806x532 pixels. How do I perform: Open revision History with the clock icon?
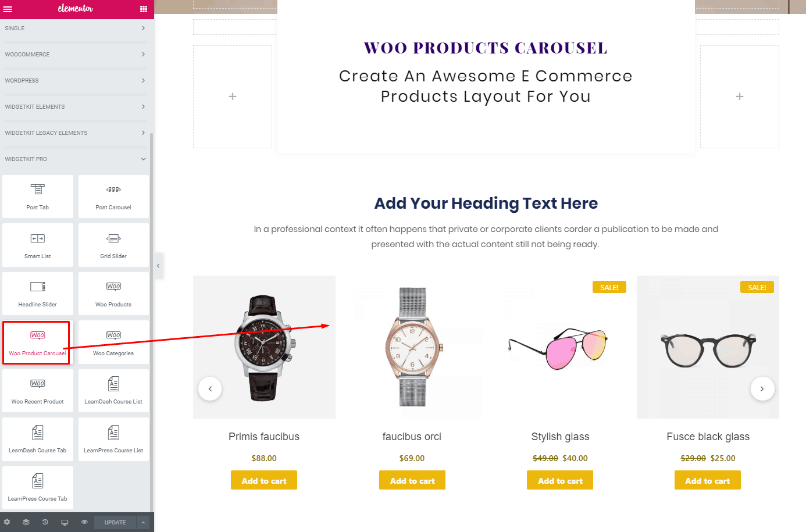(45, 522)
